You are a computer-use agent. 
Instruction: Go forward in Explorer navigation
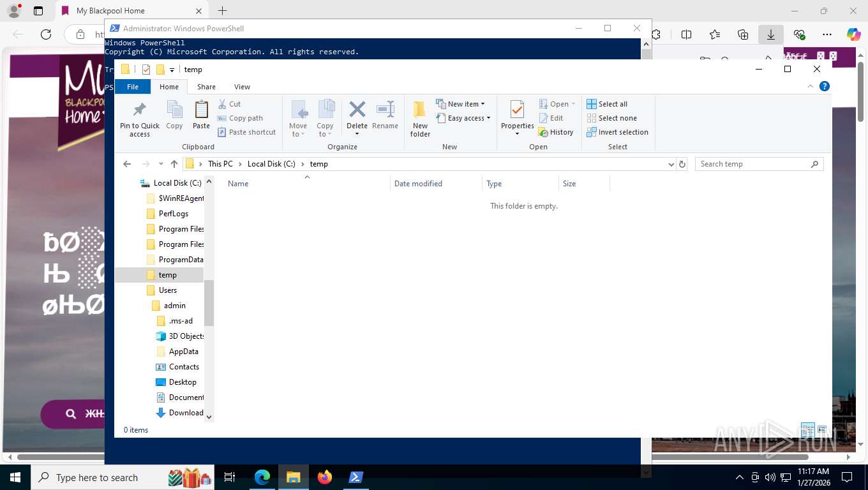tap(146, 164)
